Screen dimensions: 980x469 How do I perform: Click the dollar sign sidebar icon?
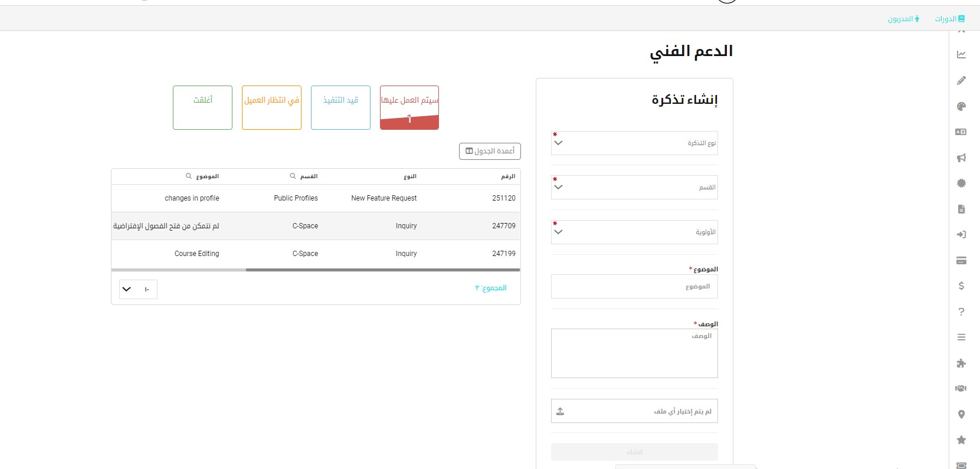961,286
